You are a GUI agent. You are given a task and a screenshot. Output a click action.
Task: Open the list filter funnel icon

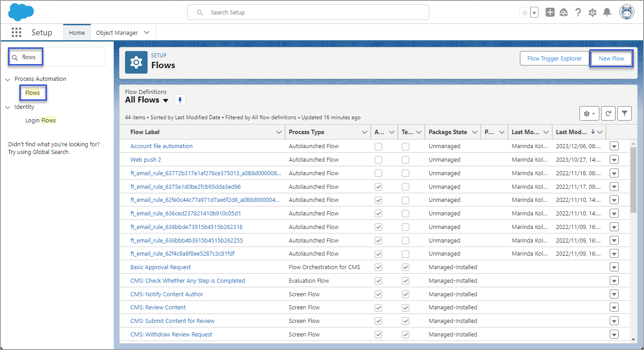tap(624, 114)
